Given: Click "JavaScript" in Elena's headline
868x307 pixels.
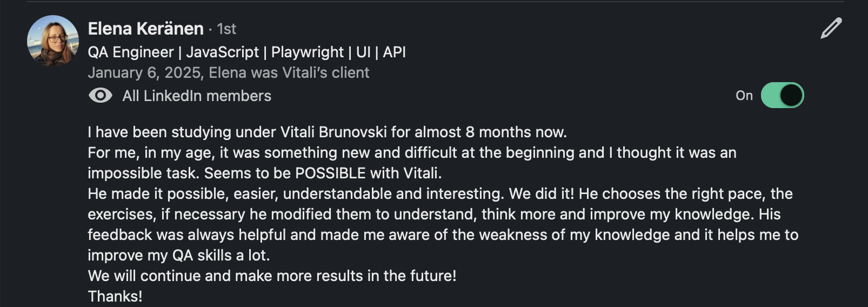Looking at the screenshot, I should [x=223, y=52].
